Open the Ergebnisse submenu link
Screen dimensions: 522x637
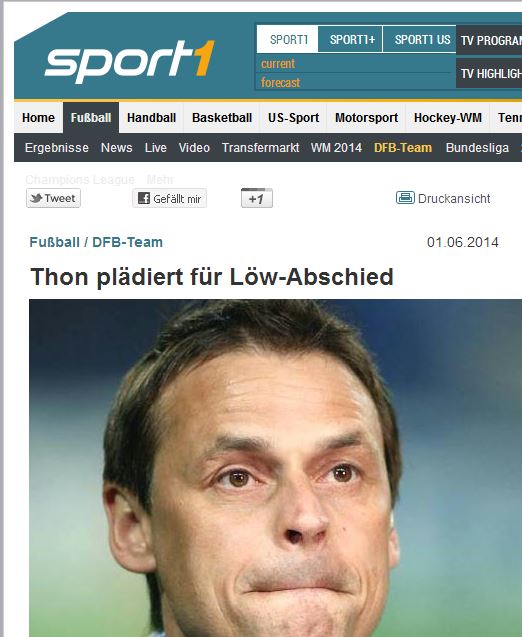tap(56, 147)
